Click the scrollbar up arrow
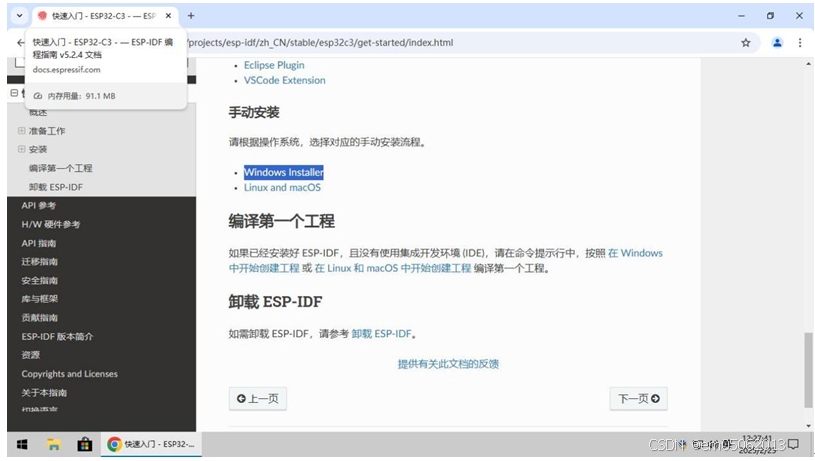 pos(808,63)
